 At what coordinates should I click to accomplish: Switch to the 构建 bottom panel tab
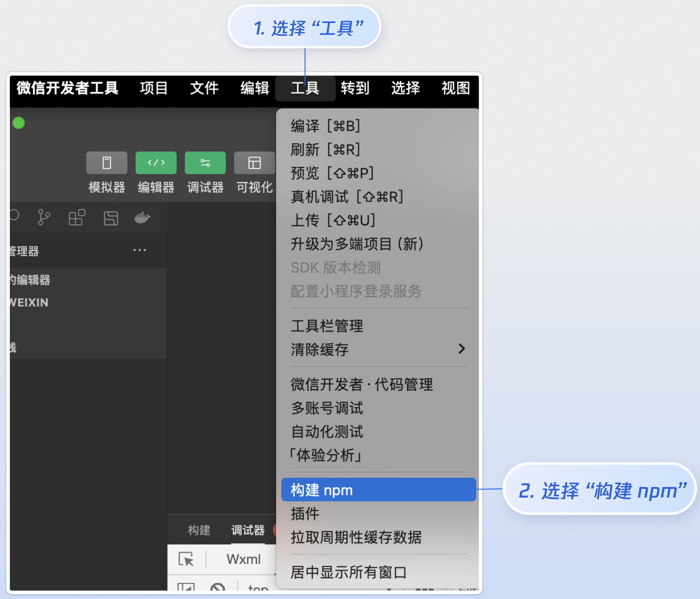(199, 530)
